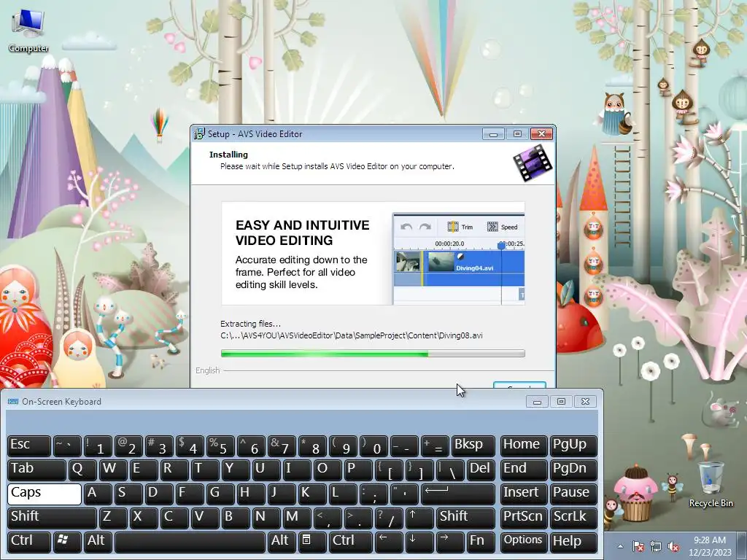747x560 pixels.
Task: Toggle the right Alt key
Action: tap(282, 542)
